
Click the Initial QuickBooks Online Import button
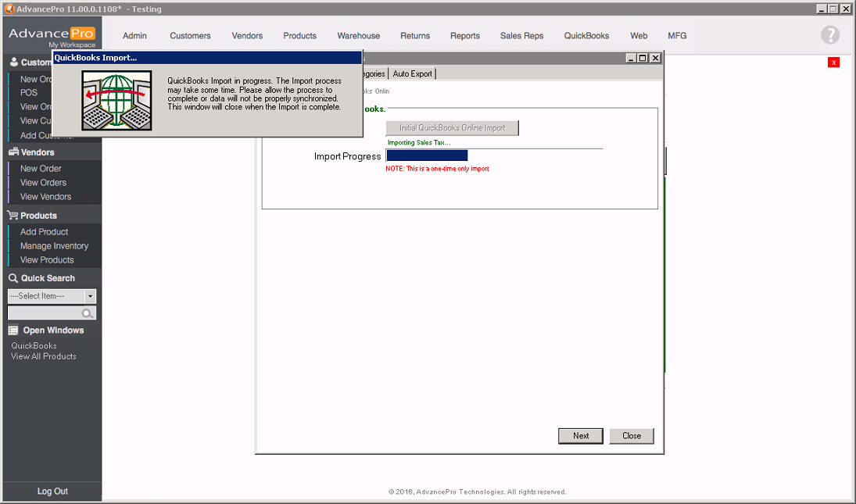452,127
